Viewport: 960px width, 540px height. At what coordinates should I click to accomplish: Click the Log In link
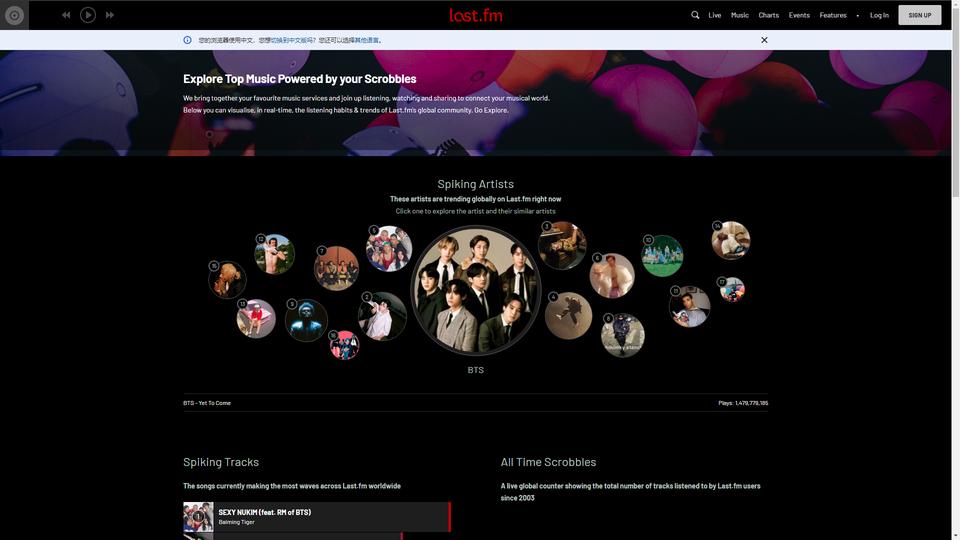pos(879,15)
